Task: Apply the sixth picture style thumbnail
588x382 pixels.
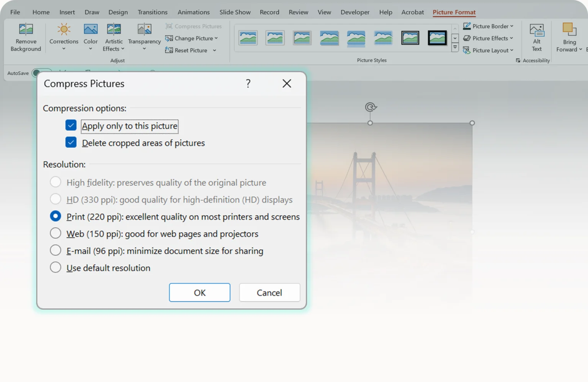Action: [383, 38]
